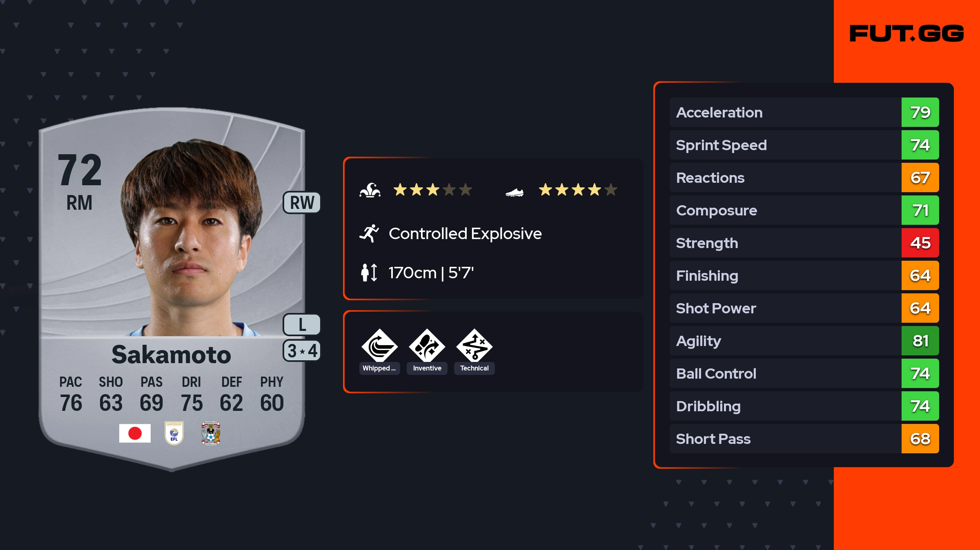
Task: Click the Controlled Explosive runner icon
Action: pyautogui.click(x=369, y=234)
